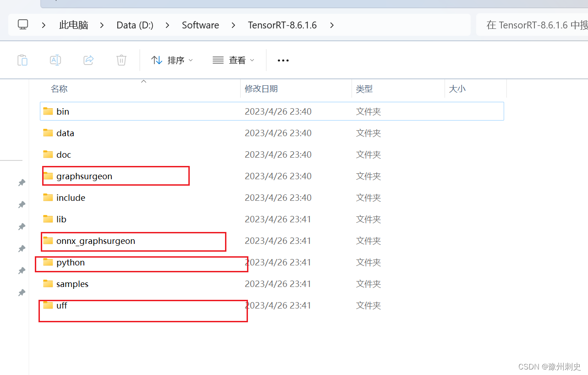
Task: Select the data folder name
Action: [x=65, y=133]
